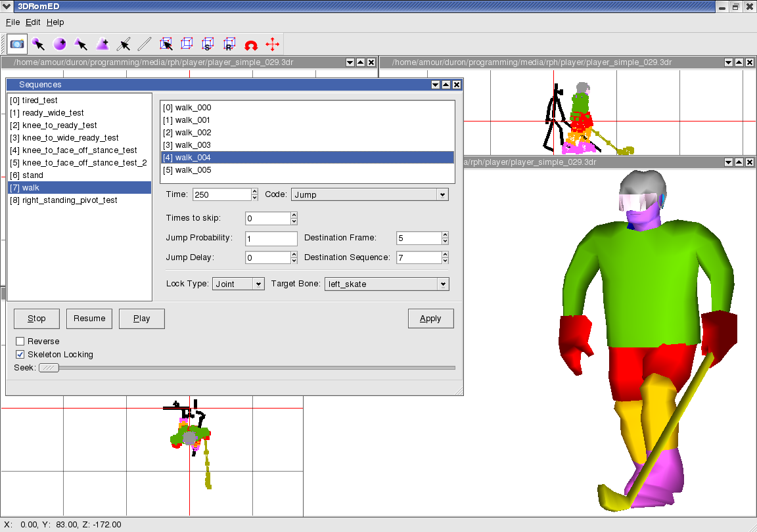
Task: Open the Lock Type dropdown
Action: coord(239,284)
